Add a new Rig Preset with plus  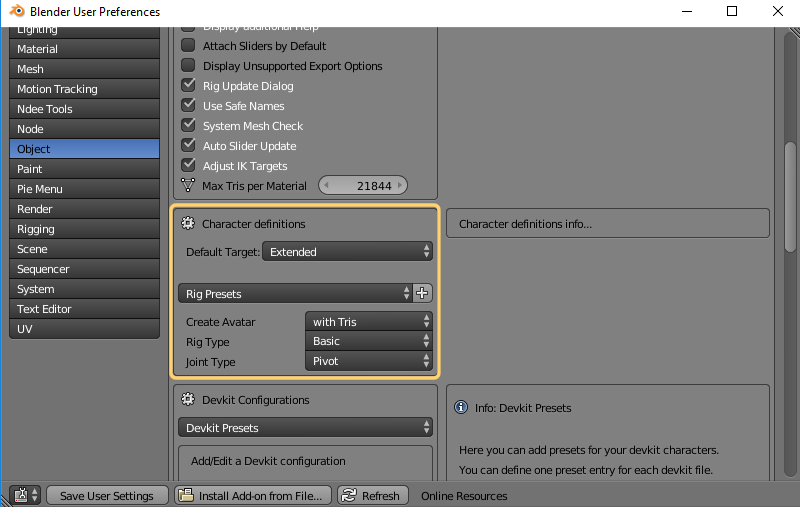click(422, 293)
